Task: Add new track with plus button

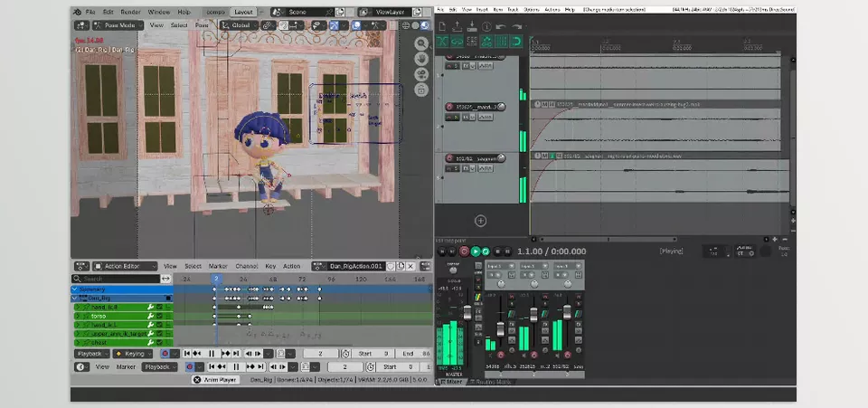Action: coord(480,221)
